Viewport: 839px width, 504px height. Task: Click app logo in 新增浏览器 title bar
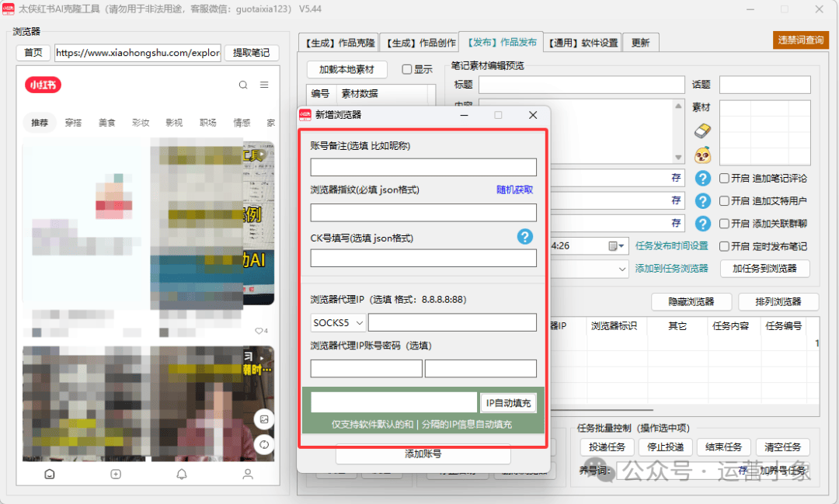coord(305,115)
